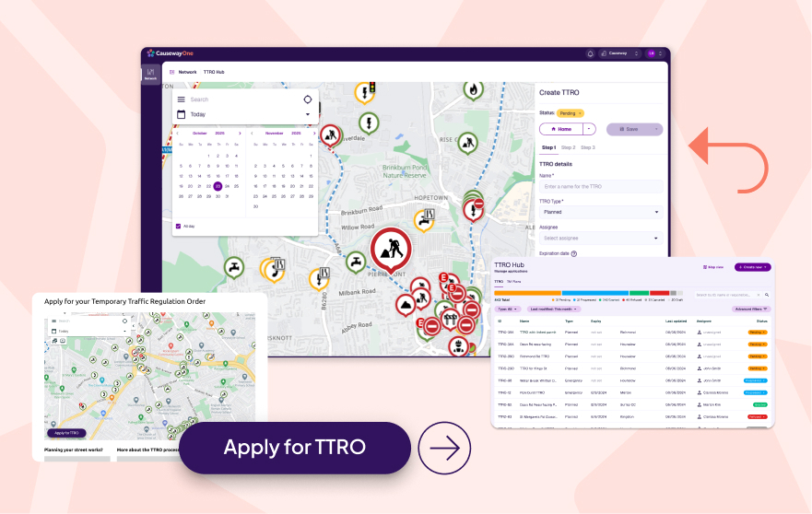The image size is (812, 514).
Task: Click the fire hazard map marker
Action: (x=472, y=90)
